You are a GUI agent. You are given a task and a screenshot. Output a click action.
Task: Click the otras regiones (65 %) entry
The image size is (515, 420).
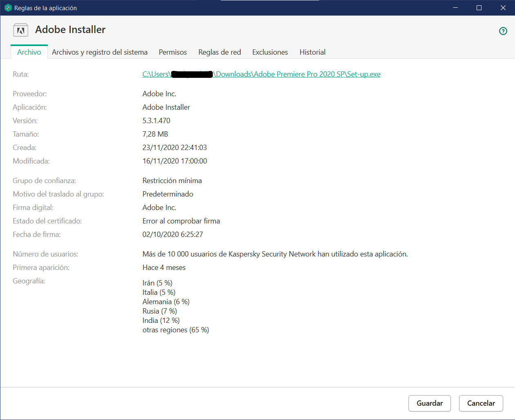[175, 330]
